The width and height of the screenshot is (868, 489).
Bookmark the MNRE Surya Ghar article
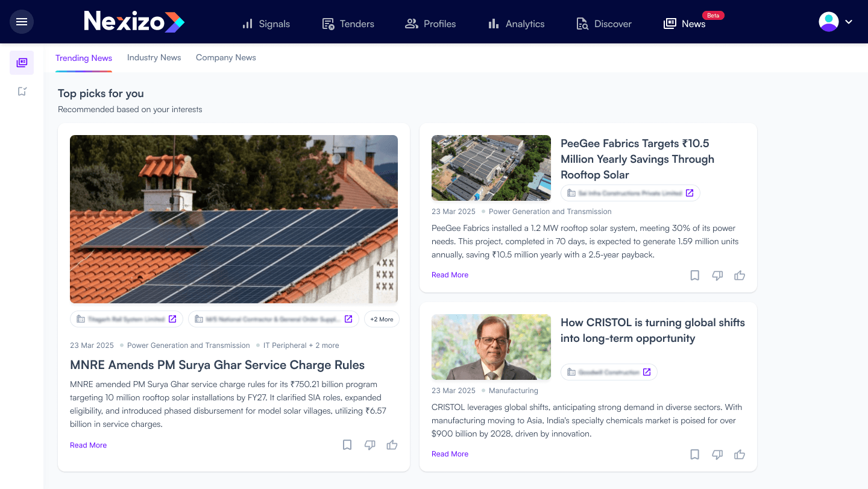(x=347, y=445)
